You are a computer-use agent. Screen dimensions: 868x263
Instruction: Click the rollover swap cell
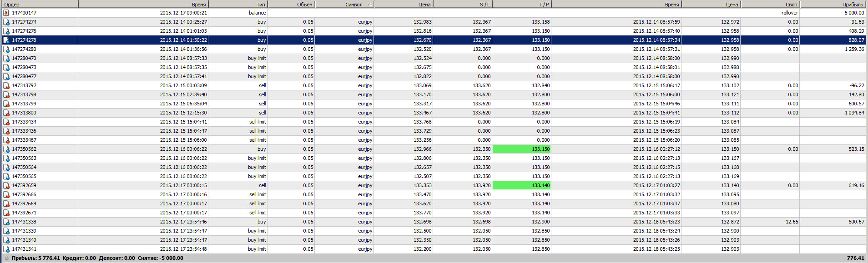point(790,13)
